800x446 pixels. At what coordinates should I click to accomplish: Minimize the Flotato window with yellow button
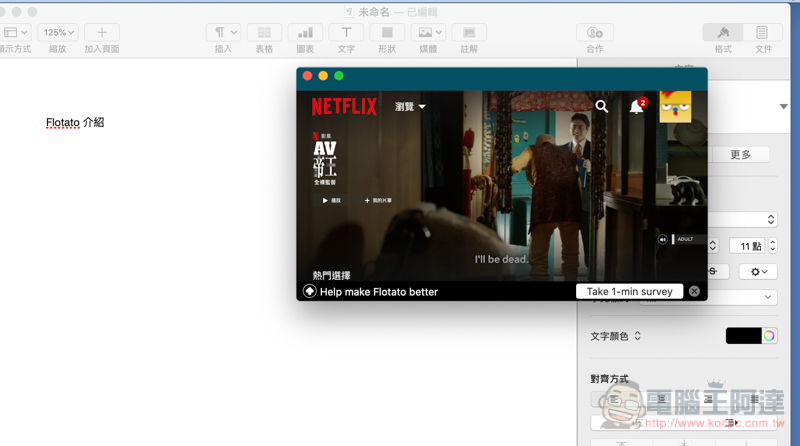[323, 76]
